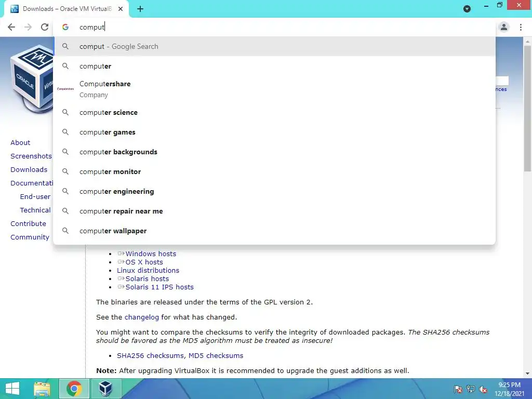532x399 pixels.
Task: Pick the 'computer engineering' suggestion
Action: [274, 191]
